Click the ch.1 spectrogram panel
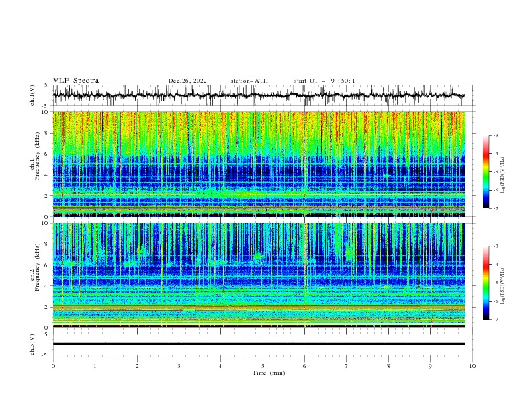 259,164
